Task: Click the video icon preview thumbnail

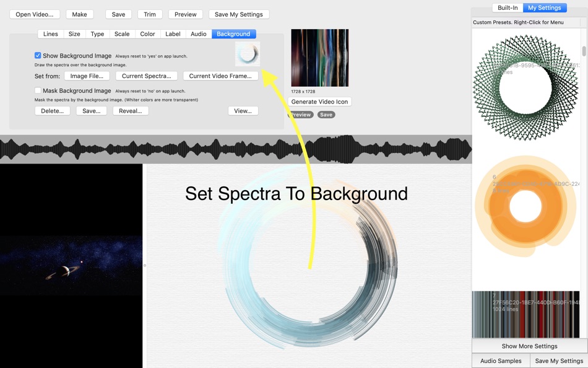Action: point(320,58)
